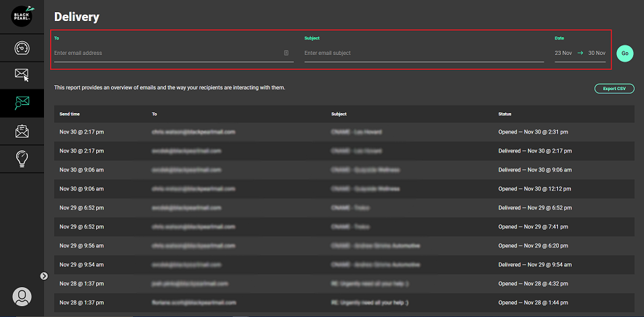Image resolution: width=644 pixels, height=317 pixels.
Task: Click the contact icon in To field
Action: (286, 53)
